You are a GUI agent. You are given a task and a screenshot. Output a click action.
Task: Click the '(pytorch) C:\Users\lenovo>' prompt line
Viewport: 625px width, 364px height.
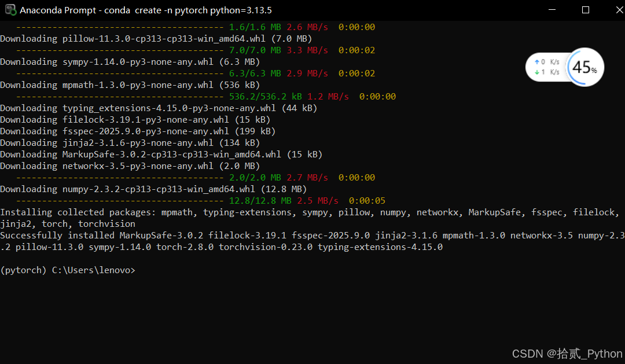coord(68,270)
